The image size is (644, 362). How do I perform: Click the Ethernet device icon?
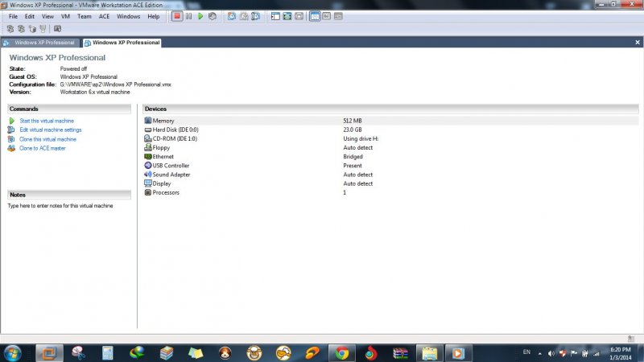pos(148,156)
